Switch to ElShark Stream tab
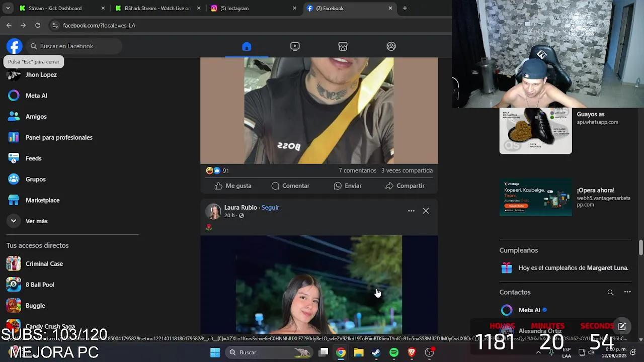Screen dimensions: 644x362 click(x=157, y=8)
